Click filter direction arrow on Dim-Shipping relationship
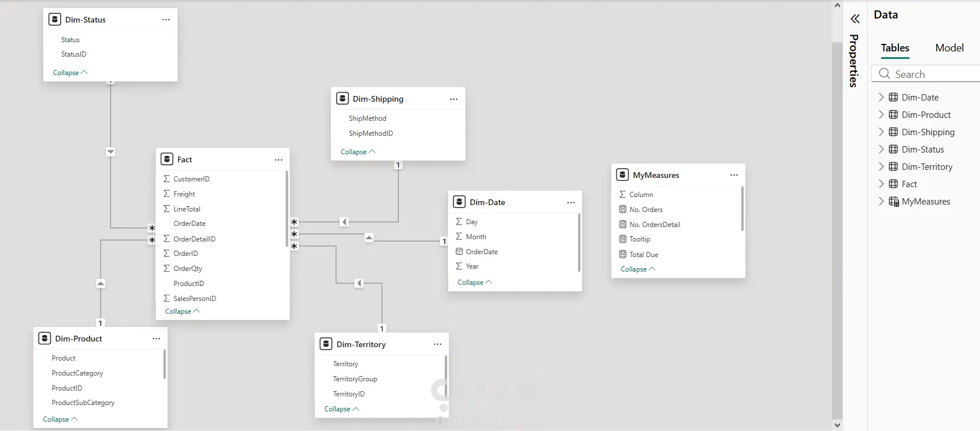The image size is (980, 431). 344,222
